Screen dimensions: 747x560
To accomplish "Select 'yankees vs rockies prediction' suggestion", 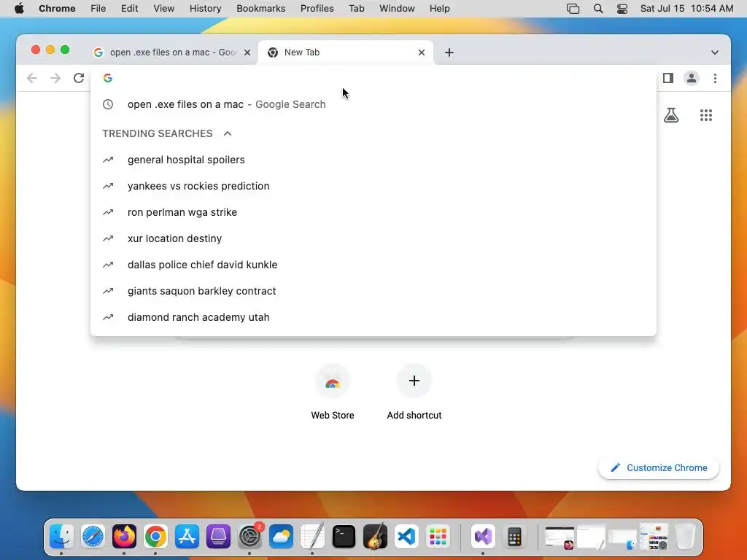I will [373, 186].
